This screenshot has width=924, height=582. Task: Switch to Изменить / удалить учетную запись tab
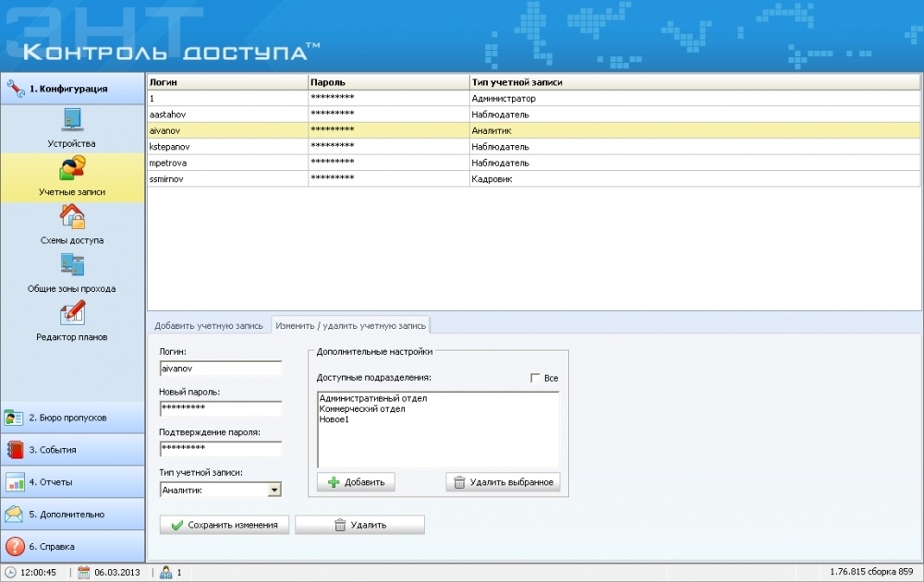[x=350, y=325]
